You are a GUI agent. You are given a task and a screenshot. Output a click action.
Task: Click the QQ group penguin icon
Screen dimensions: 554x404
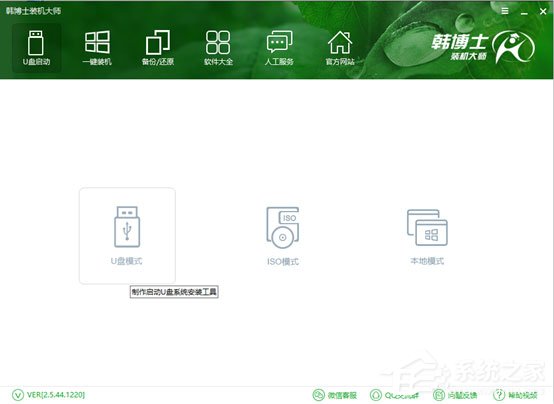click(376, 395)
